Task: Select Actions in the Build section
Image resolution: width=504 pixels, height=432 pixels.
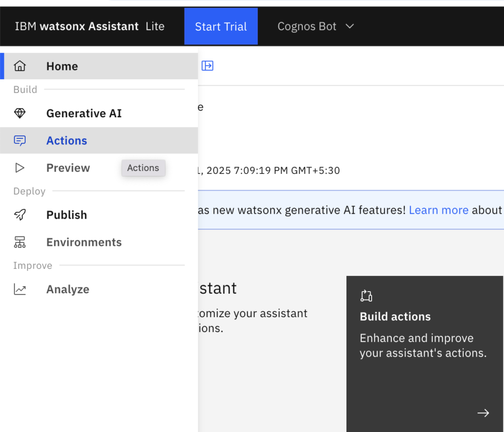Action: [99, 140]
